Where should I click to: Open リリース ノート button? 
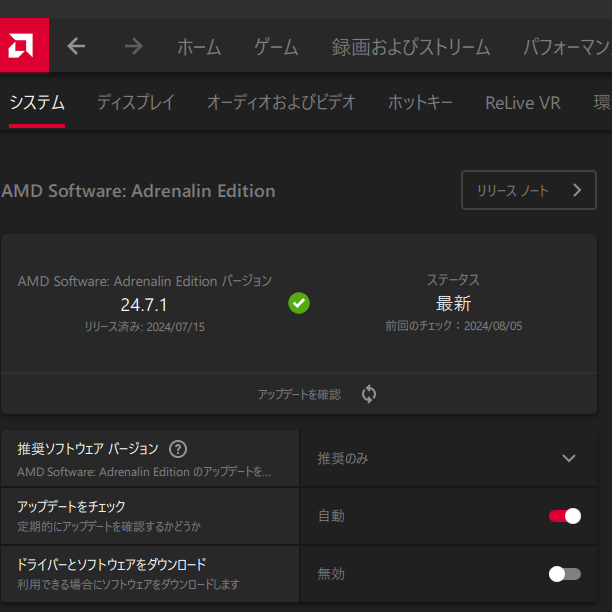pyautogui.click(x=529, y=190)
